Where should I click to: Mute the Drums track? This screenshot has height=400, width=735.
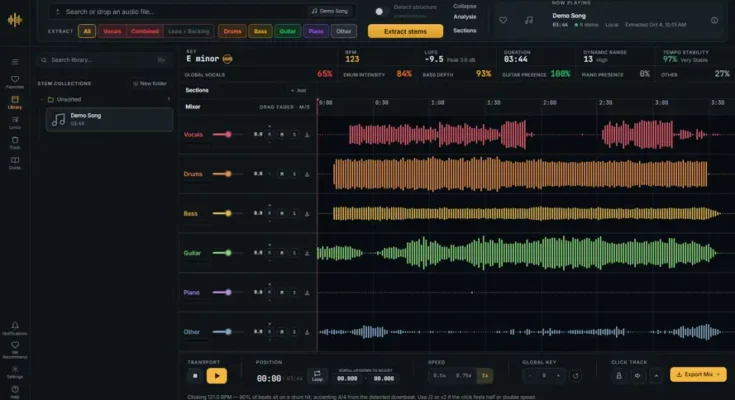(282, 174)
